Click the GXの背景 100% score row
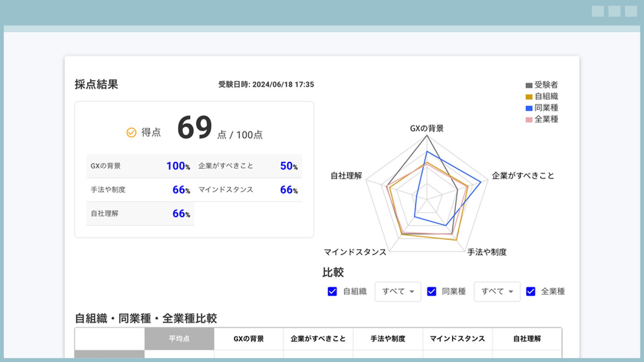The width and height of the screenshot is (644, 362). 140,166
